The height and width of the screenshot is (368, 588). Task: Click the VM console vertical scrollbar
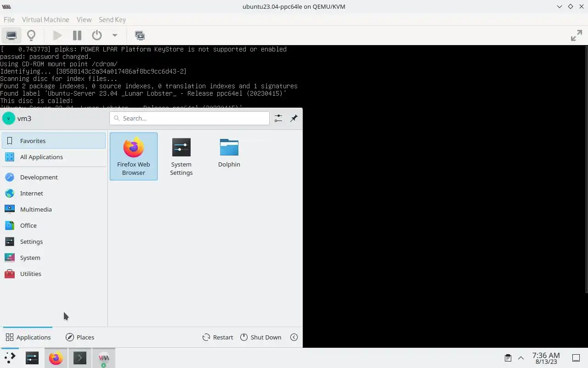pos(586,169)
